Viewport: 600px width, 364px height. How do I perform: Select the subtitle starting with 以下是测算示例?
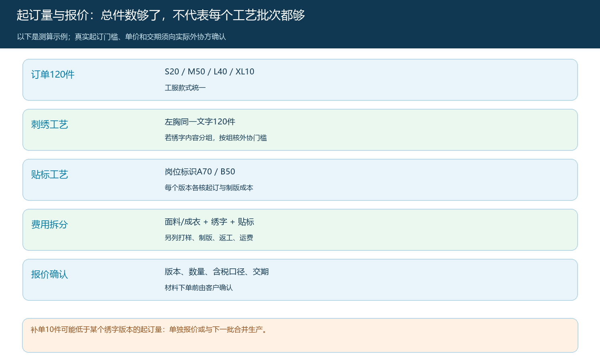tap(122, 37)
